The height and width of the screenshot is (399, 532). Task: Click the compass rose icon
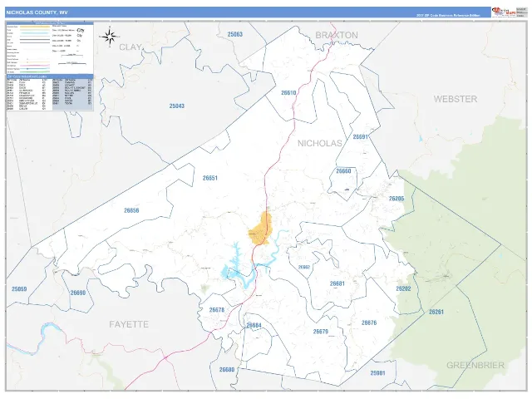pos(109,37)
